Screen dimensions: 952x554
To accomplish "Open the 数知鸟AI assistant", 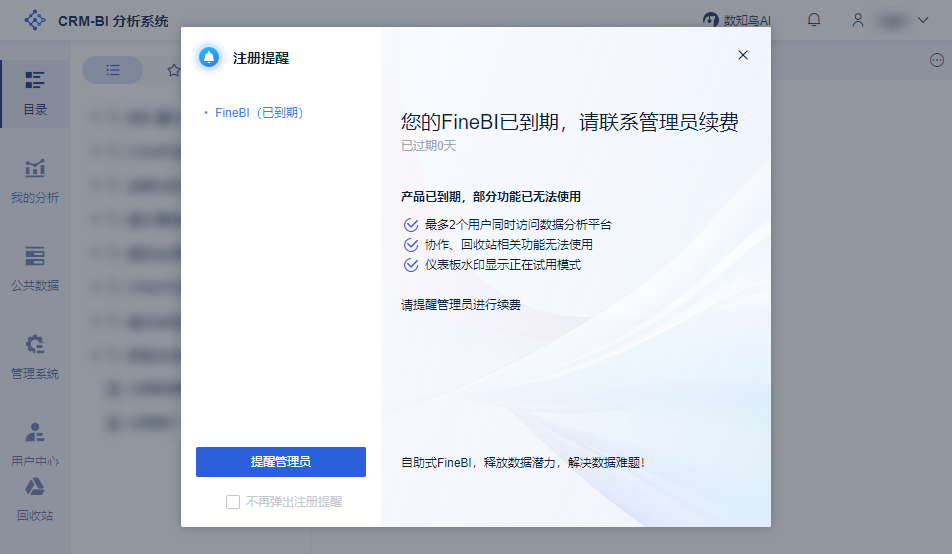I will pyautogui.click(x=736, y=20).
